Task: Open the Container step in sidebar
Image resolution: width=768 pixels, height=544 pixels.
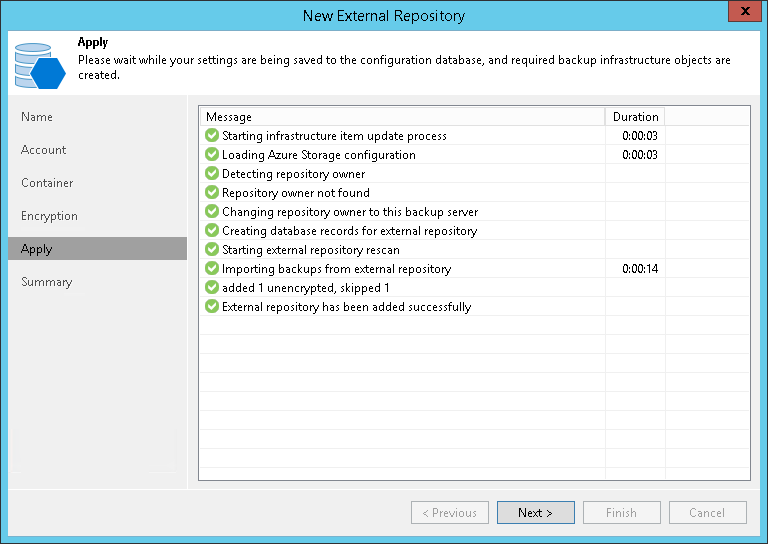Action: coord(47,183)
